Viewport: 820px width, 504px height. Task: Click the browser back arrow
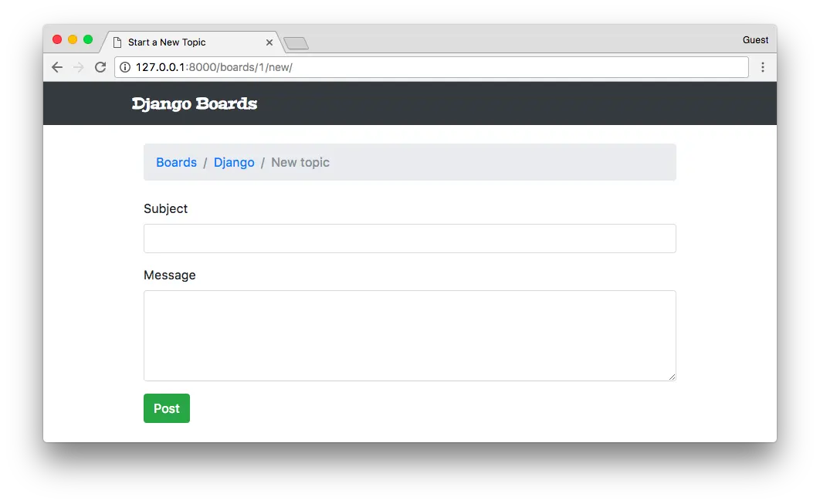[57, 67]
